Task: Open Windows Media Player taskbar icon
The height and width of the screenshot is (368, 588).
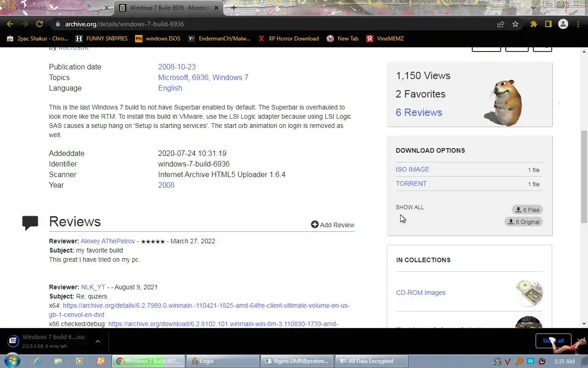Action: coord(79,361)
